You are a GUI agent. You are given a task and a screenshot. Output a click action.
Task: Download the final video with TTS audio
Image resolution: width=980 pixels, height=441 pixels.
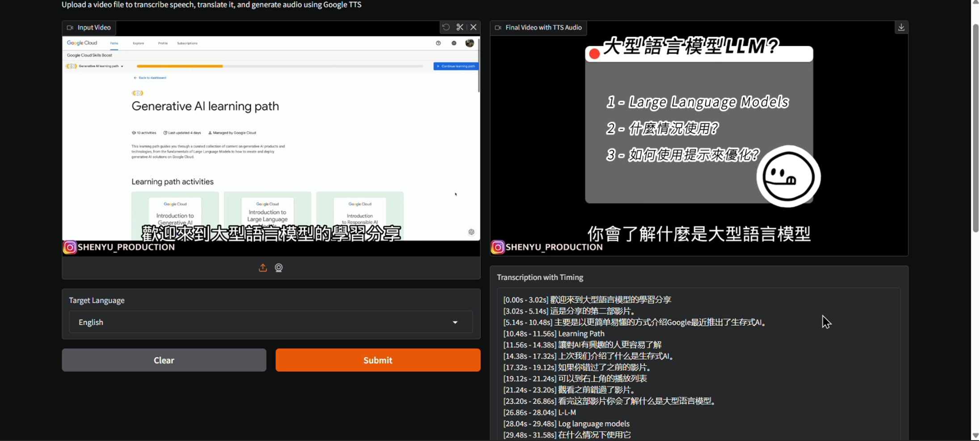point(901,27)
